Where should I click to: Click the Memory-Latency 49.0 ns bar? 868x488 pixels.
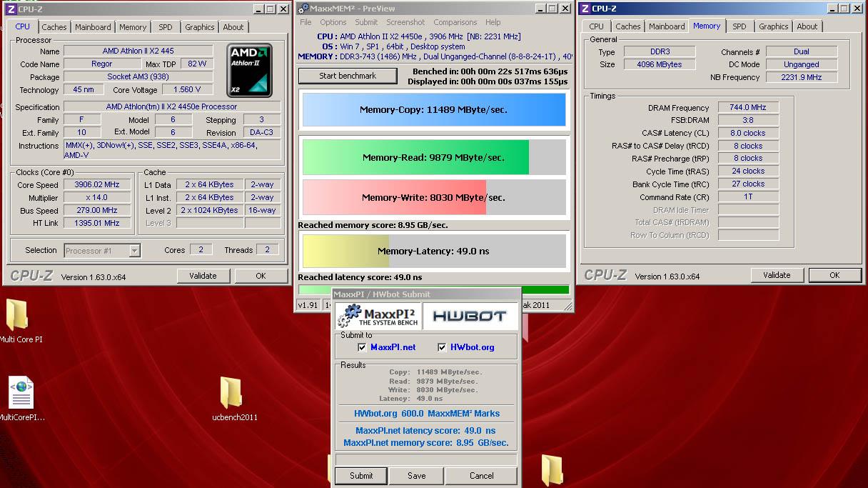(434, 251)
